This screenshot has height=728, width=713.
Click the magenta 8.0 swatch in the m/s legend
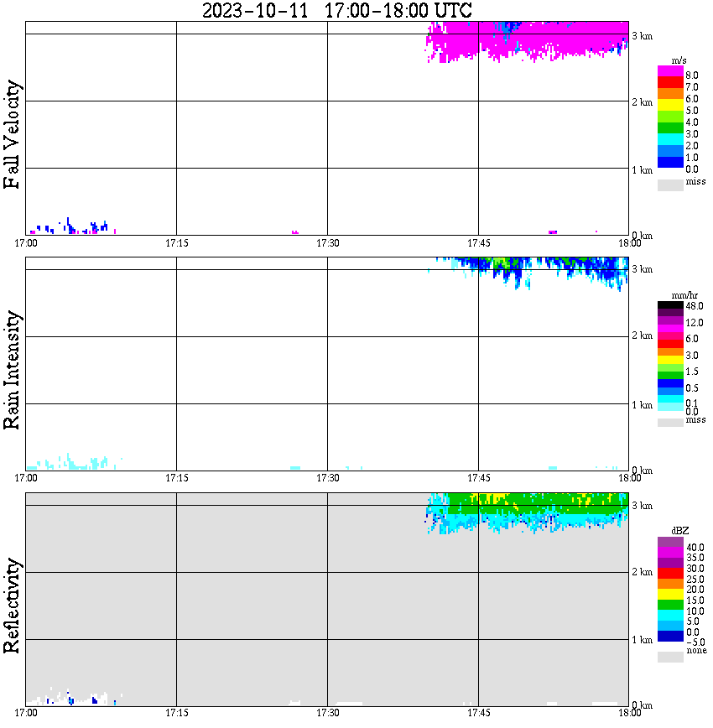point(670,71)
